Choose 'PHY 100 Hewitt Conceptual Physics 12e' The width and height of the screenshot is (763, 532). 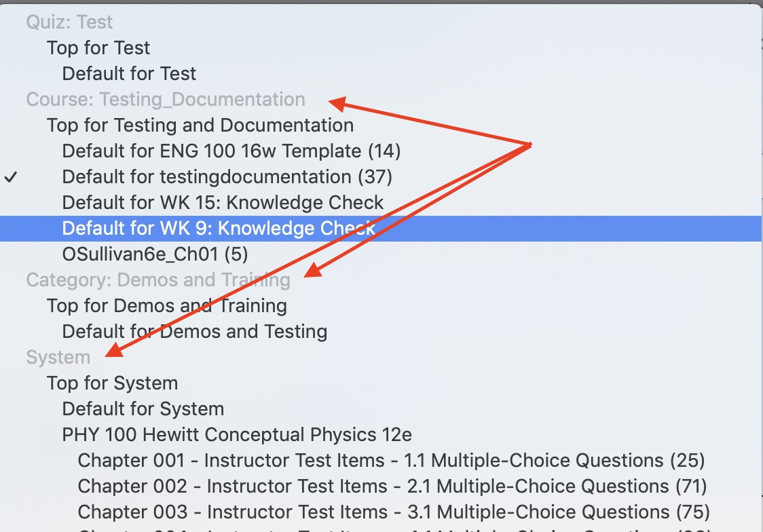pyautogui.click(x=237, y=435)
